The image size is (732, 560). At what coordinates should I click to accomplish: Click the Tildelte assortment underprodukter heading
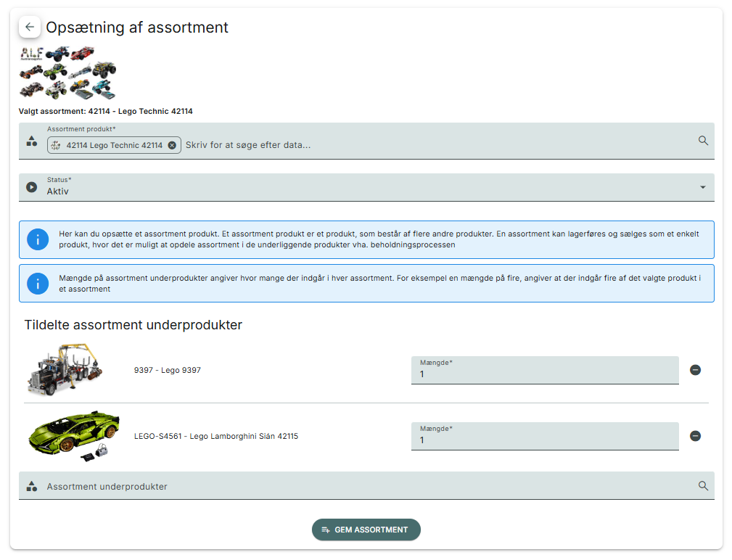[x=133, y=325]
